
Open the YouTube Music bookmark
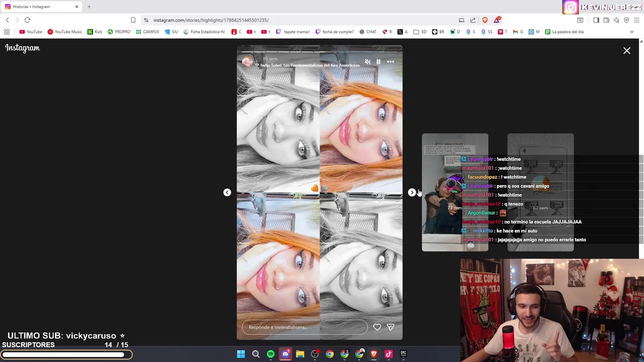pos(64,32)
